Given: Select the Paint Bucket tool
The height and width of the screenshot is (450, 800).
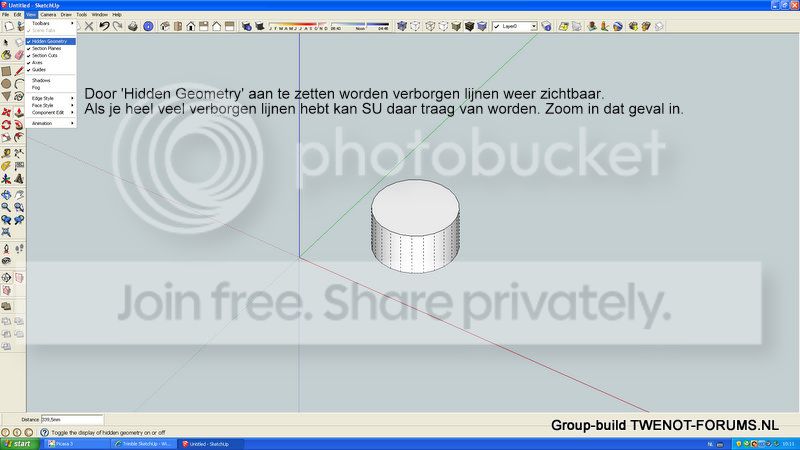Looking at the screenshot, I should tap(6, 55).
